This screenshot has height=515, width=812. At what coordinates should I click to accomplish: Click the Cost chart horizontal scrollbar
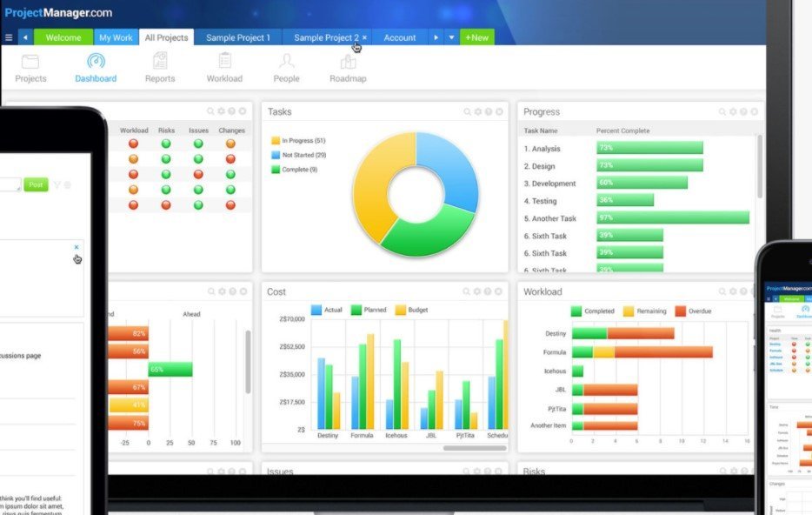[x=475, y=448]
